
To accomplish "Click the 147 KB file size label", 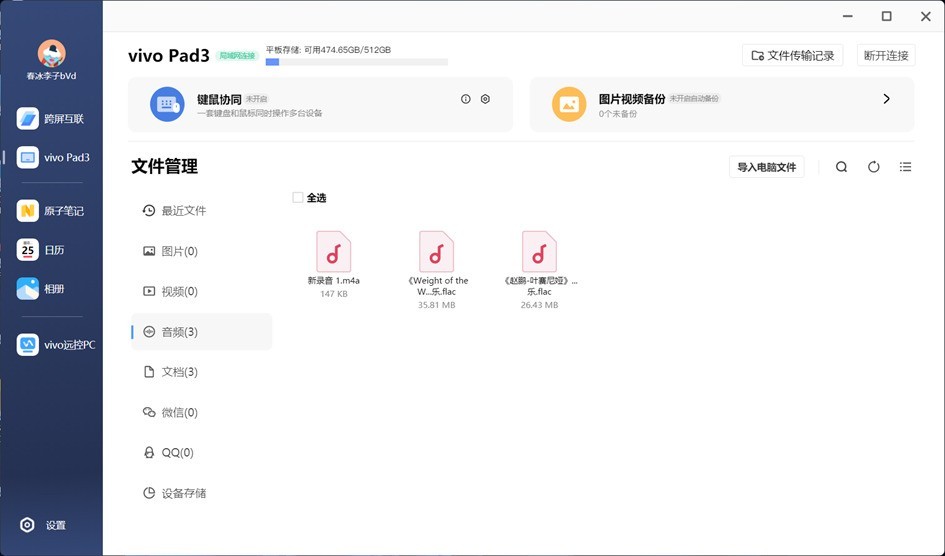I will click(x=333, y=294).
